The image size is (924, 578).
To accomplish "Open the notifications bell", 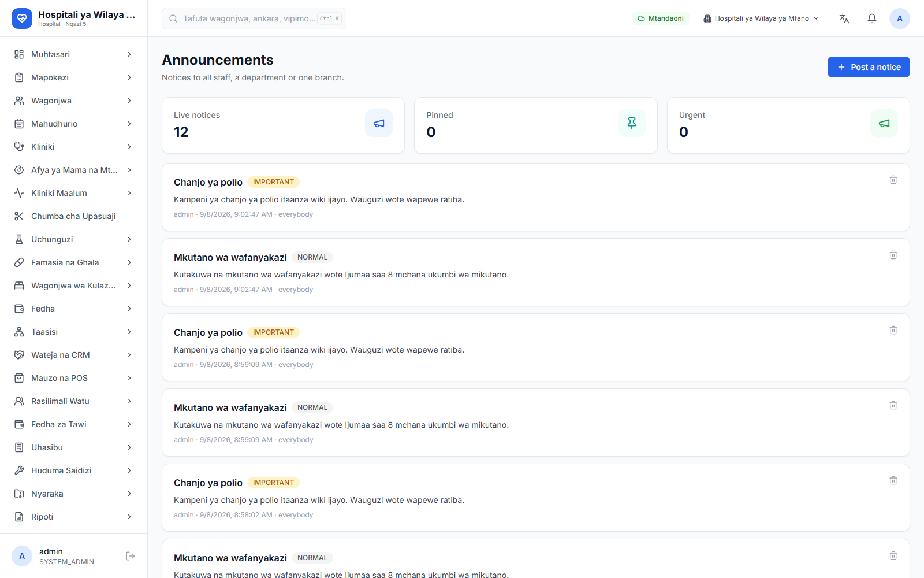I will tap(872, 18).
